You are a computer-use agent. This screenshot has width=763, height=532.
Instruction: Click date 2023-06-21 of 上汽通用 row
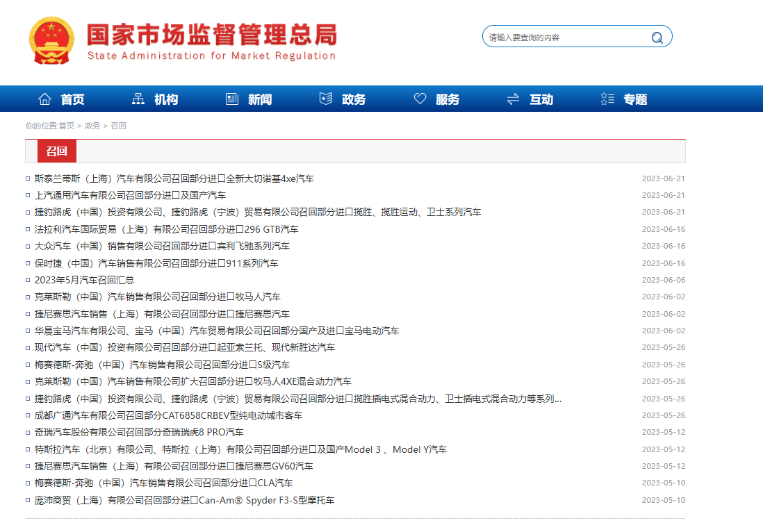point(663,195)
